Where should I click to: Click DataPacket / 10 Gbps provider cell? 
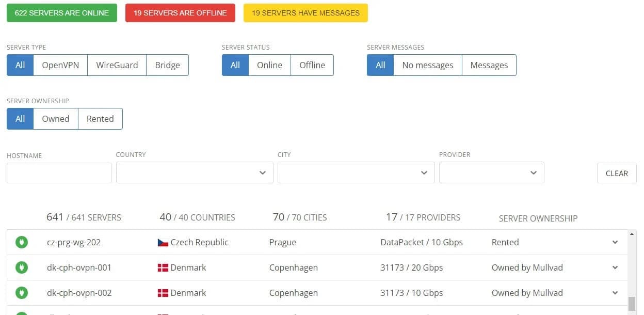click(x=422, y=242)
